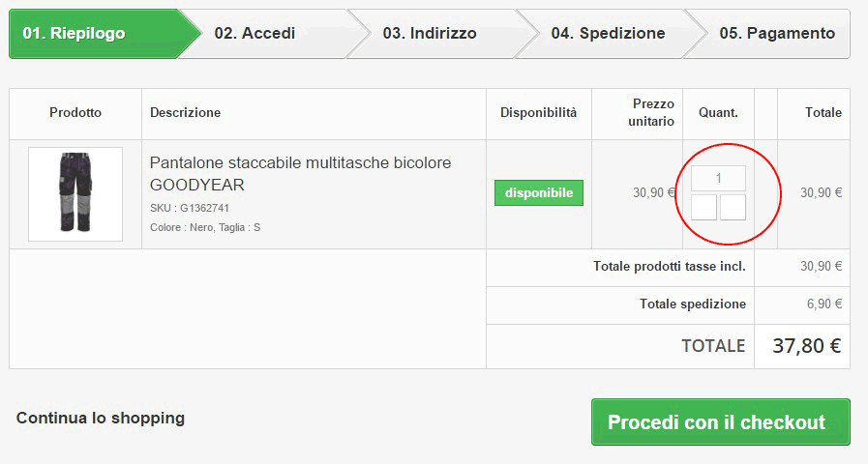Click the Colore Nero, Taglia S line
868x464 pixels.
tap(205, 227)
